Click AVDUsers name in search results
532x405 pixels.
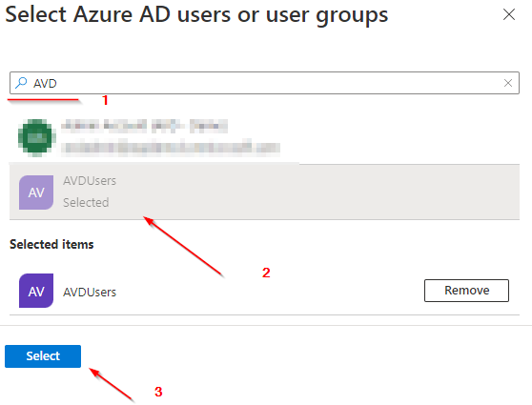(x=90, y=181)
